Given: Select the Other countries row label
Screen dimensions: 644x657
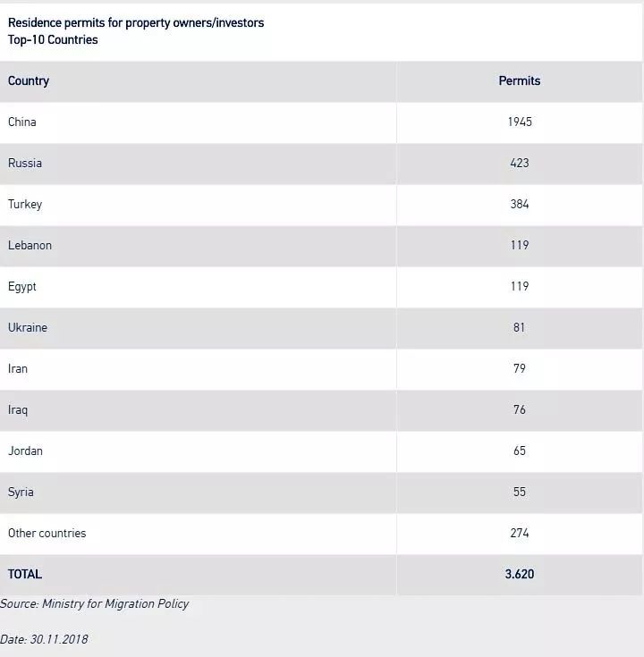Looking at the screenshot, I should (47, 533).
